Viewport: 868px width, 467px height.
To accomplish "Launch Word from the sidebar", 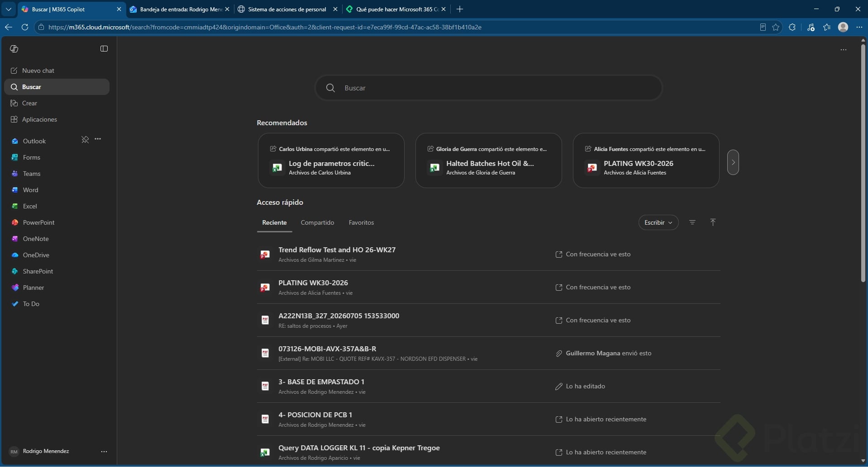I will pyautogui.click(x=57, y=190).
